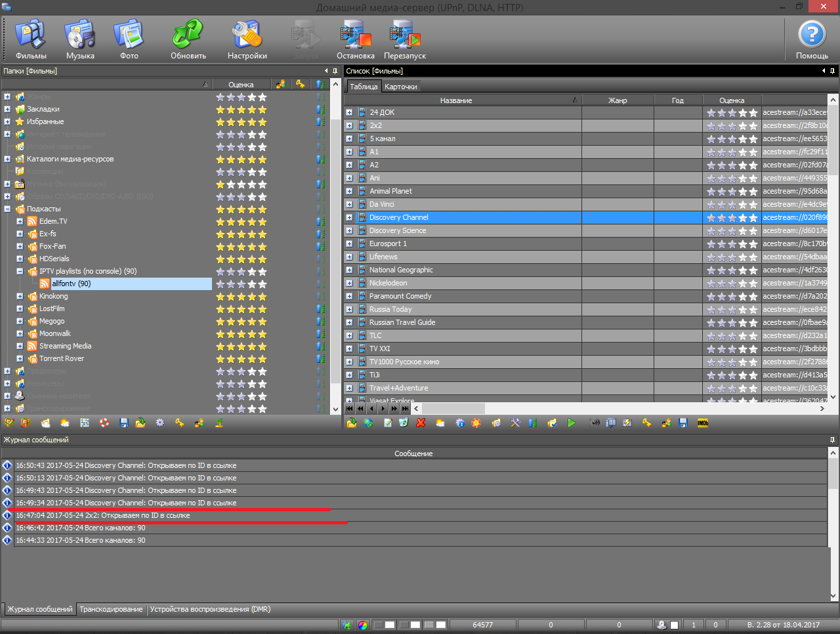Collapse the Подкасты tree node

[7, 209]
